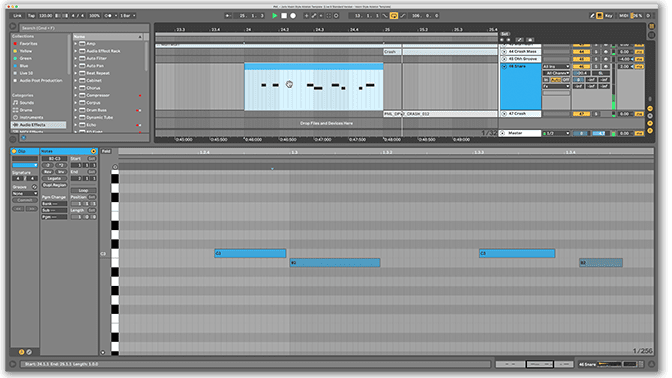Expand the Audio Effect Rack folder
This screenshot has height=378, width=672.
tap(76, 51)
